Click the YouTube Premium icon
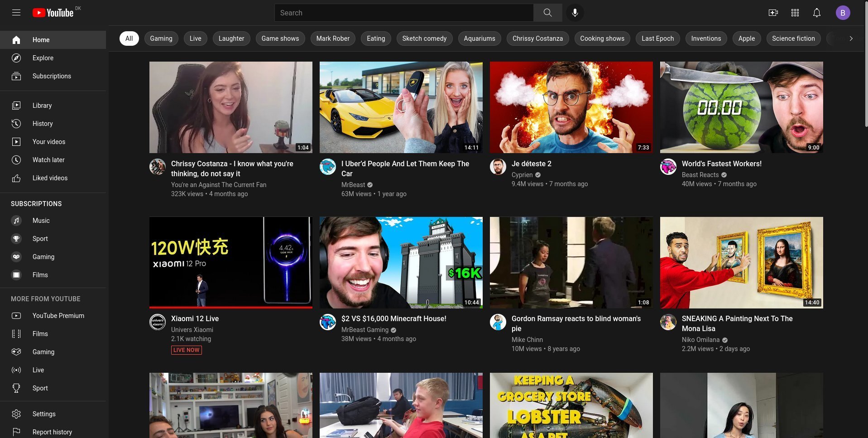The height and width of the screenshot is (438, 868). (x=16, y=316)
